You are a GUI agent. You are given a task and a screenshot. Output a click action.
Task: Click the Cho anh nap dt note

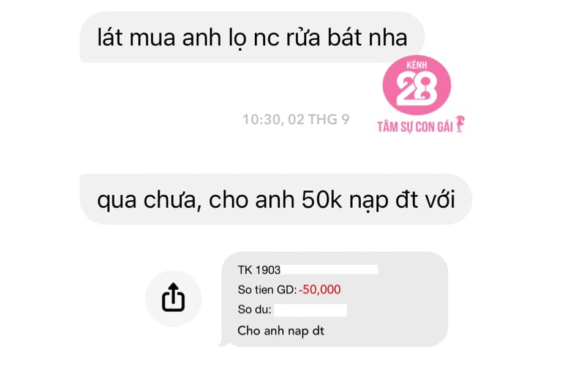click(281, 331)
